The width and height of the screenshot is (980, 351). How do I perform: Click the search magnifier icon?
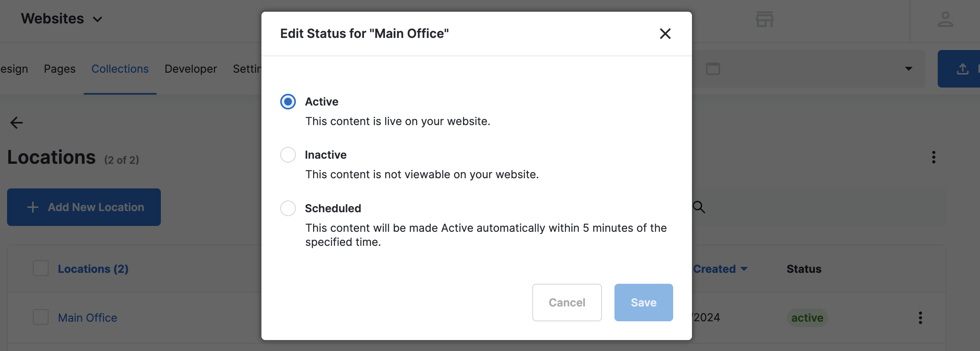point(699,207)
